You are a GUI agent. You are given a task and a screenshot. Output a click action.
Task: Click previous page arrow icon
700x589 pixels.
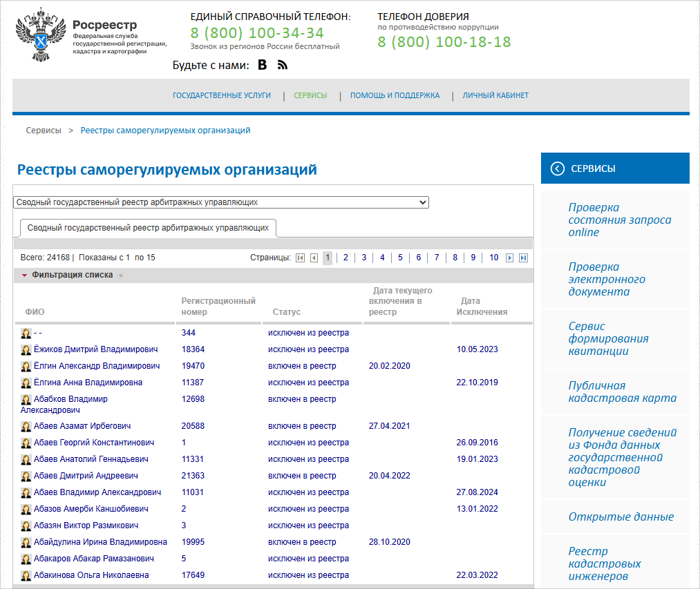pos(314,258)
